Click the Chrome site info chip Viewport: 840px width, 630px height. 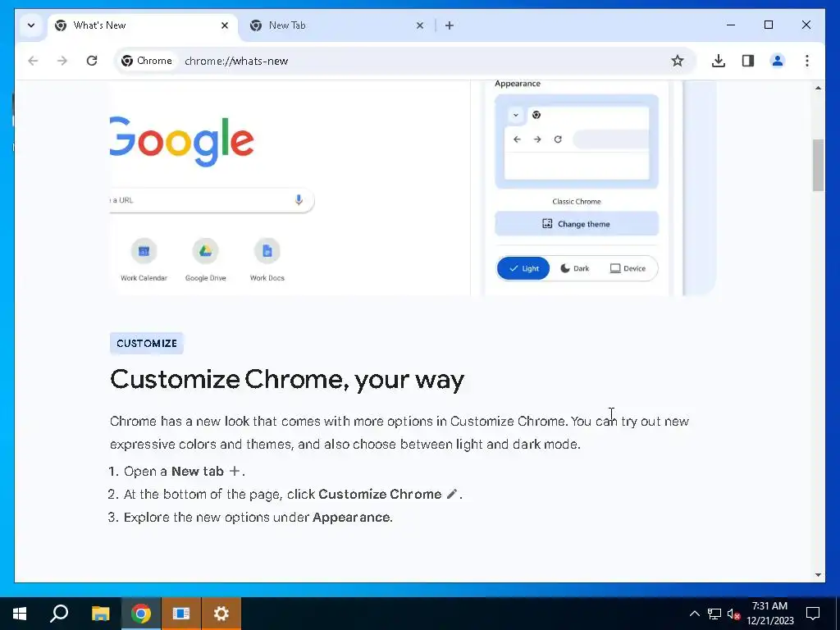[147, 61]
